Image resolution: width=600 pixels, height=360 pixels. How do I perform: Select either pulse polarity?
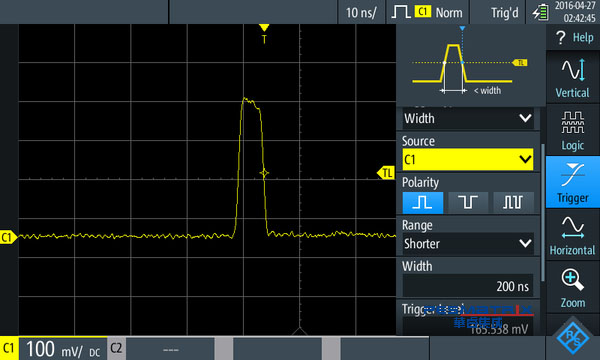click(513, 202)
